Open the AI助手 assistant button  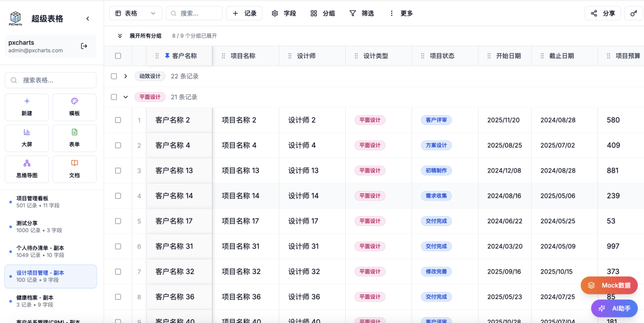(614, 308)
